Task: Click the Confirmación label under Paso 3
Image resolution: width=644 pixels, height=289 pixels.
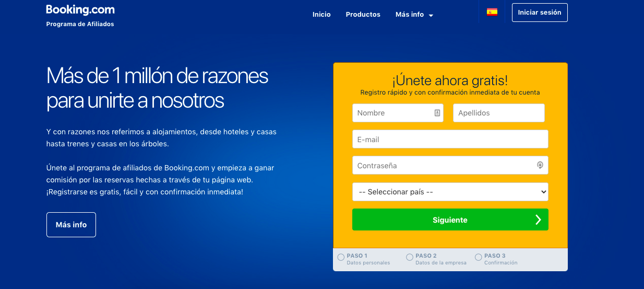Action: click(x=501, y=263)
